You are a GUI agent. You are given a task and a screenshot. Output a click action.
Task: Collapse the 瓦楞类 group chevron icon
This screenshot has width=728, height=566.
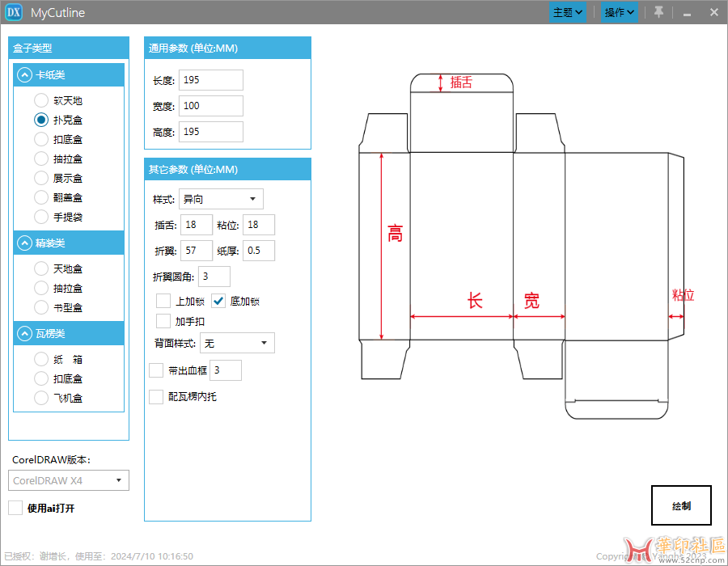click(x=24, y=334)
